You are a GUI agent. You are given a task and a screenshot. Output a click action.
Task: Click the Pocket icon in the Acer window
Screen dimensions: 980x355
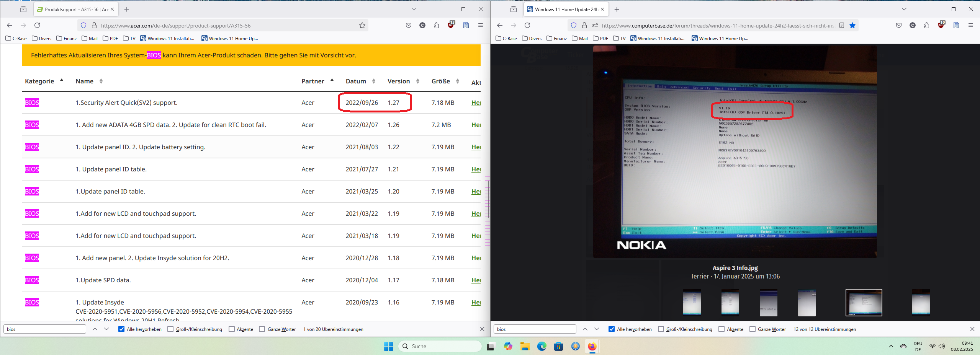pyautogui.click(x=409, y=25)
